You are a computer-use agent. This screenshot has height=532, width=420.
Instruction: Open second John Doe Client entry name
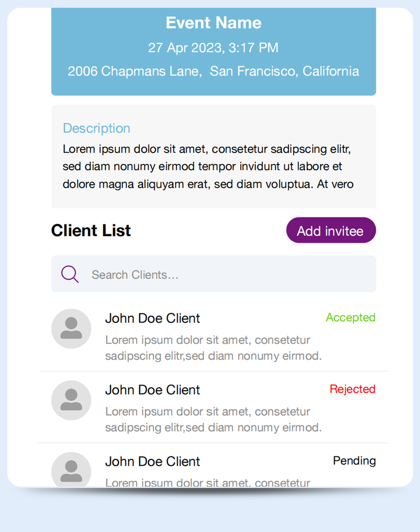[x=153, y=390]
